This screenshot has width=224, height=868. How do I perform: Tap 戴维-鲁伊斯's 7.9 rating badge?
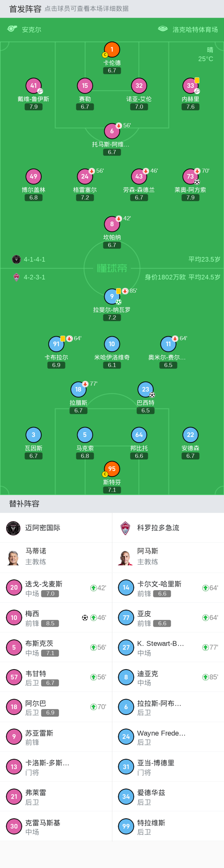tap(33, 107)
